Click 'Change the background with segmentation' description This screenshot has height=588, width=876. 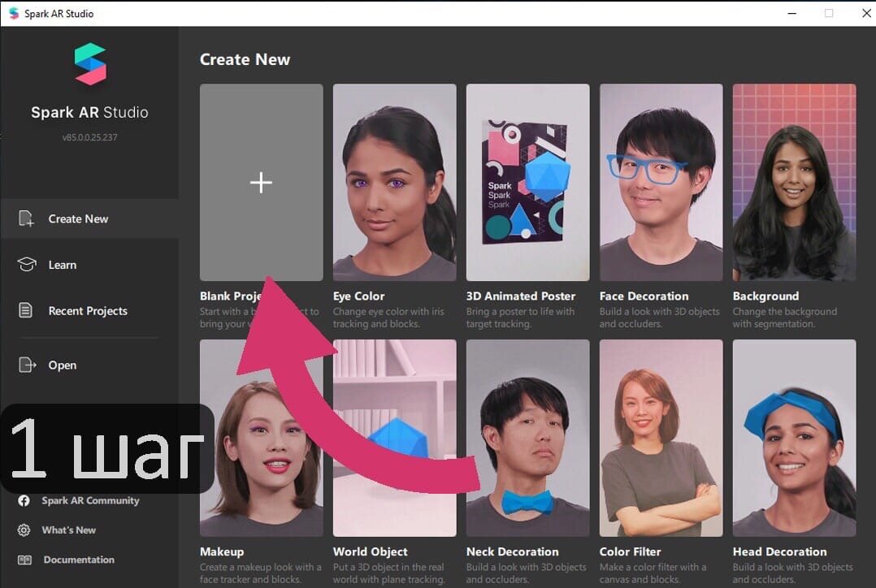(785, 318)
